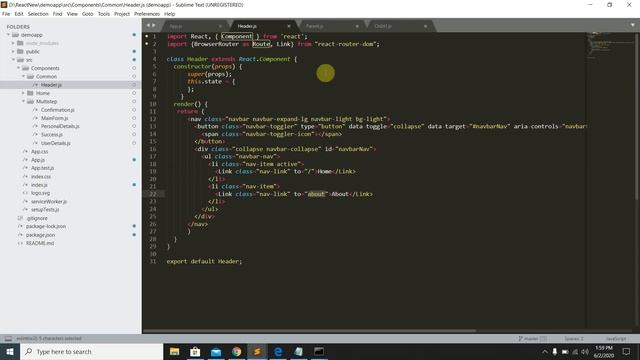Click the next-tab arrow in tab bar
The height and width of the screenshot is (360, 640).
click(x=154, y=25)
